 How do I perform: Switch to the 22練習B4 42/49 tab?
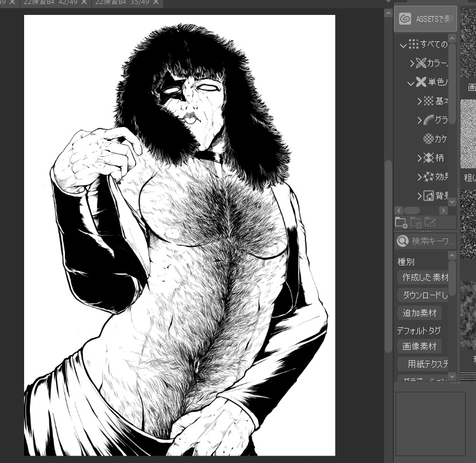(x=51, y=2)
